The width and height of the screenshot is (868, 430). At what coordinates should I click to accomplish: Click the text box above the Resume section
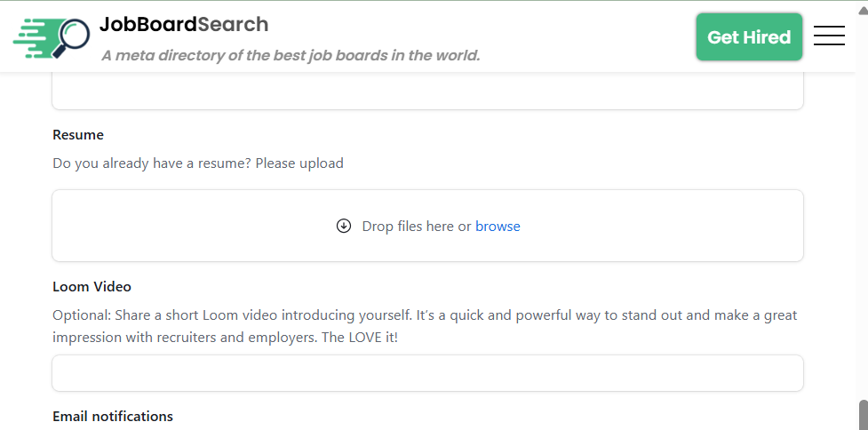tap(427, 91)
